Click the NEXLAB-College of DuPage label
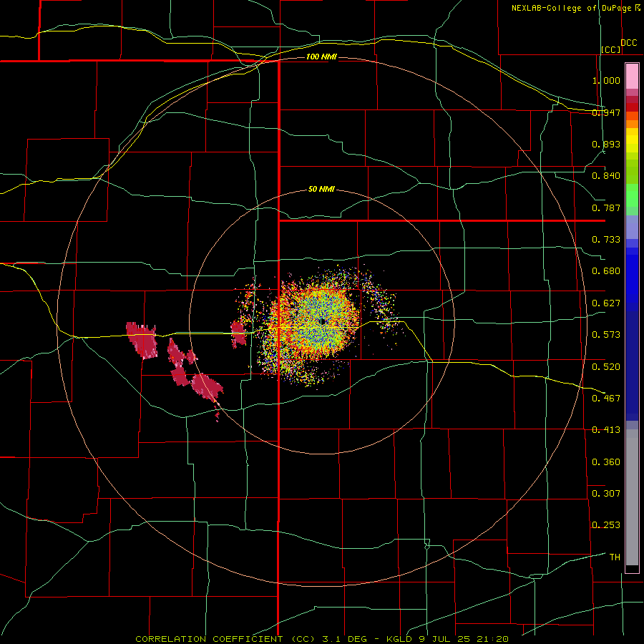 point(572,8)
